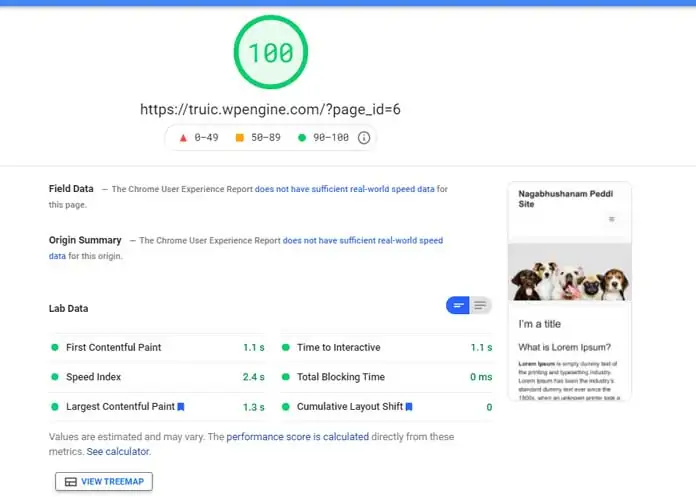
Task: Expand the First Contentful Paint metric row
Action: point(157,347)
